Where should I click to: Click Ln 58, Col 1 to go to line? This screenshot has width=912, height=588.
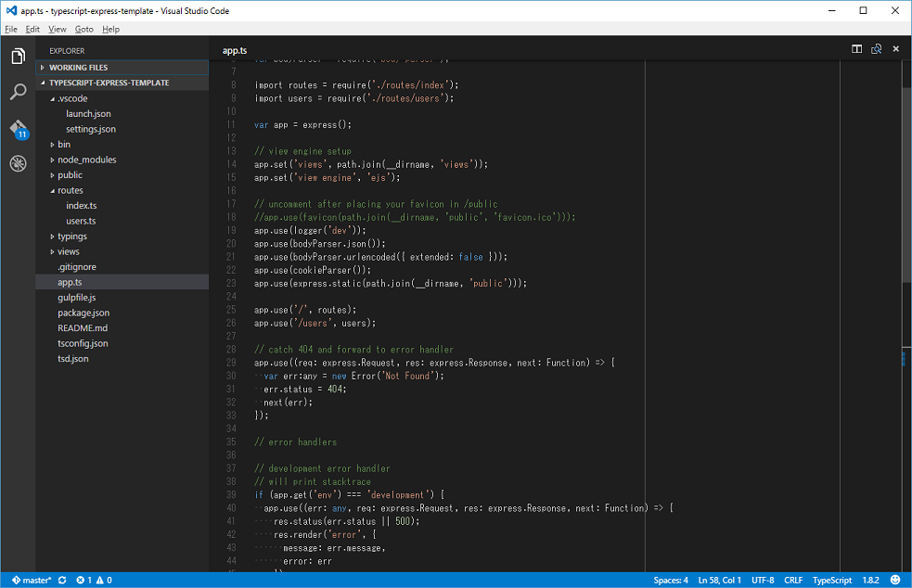click(719, 580)
